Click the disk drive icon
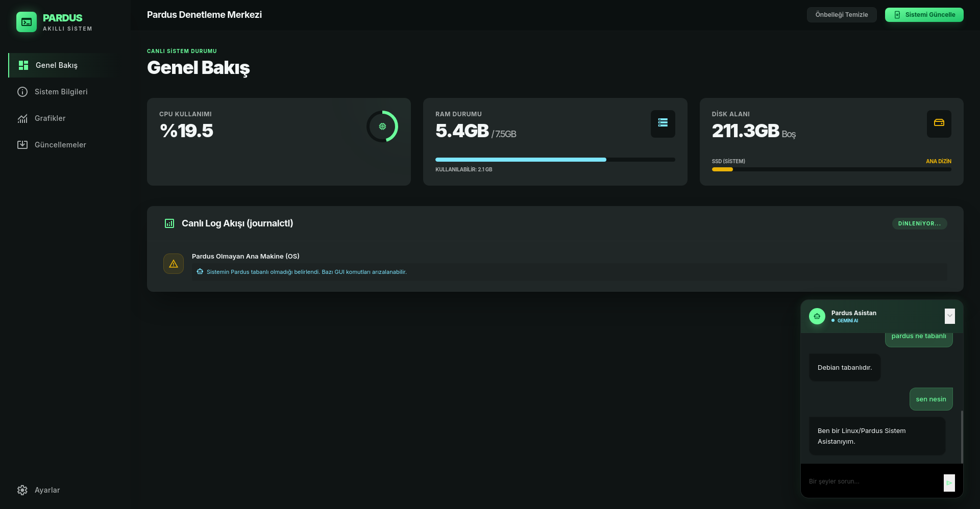Image resolution: width=980 pixels, height=509 pixels. coord(939,123)
